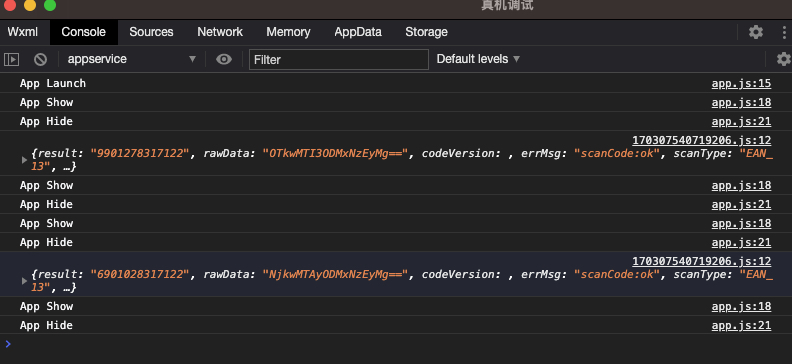Open DevTools settings gear in tab bar
Viewport: 792px width, 364px height.
click(756, 32)
